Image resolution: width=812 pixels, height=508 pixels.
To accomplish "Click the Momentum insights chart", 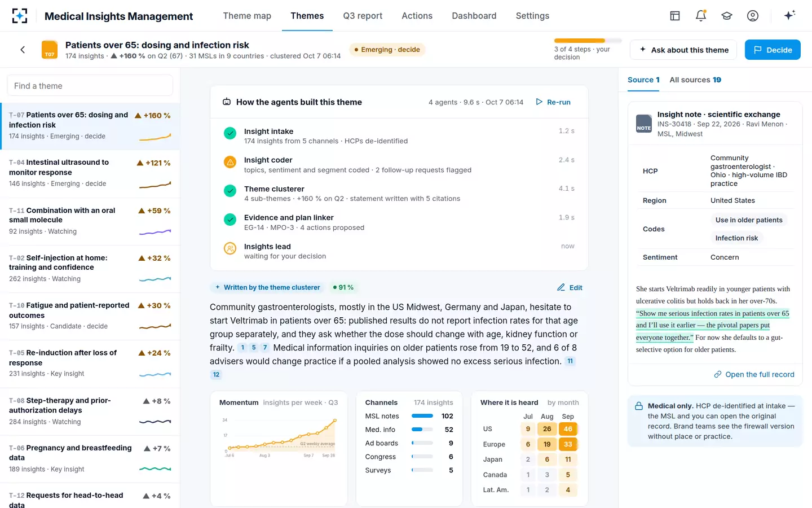I will click(280, 437).
